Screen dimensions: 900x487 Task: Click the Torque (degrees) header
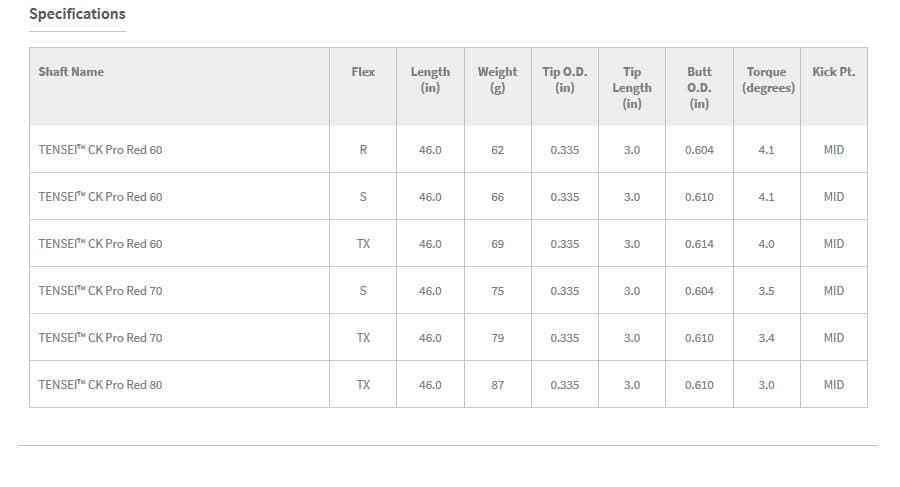pos(767,80)
